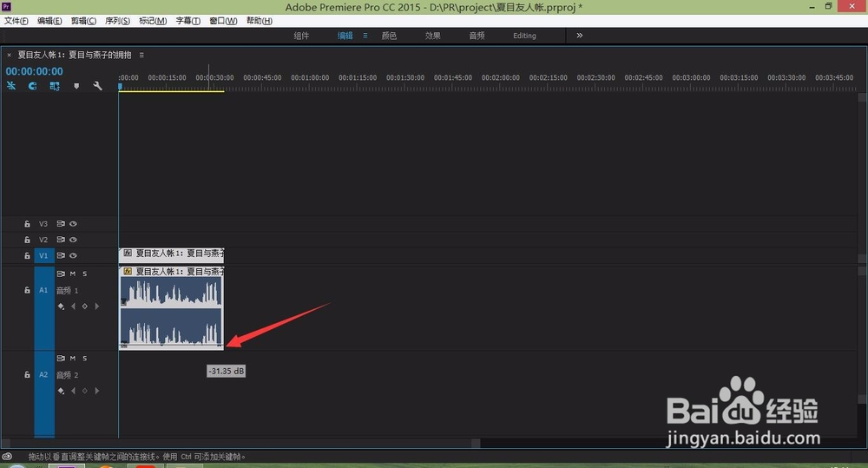The image size is (868, 468).
Task: Toggle nest sequences insert mode icon
Action: 11,86
